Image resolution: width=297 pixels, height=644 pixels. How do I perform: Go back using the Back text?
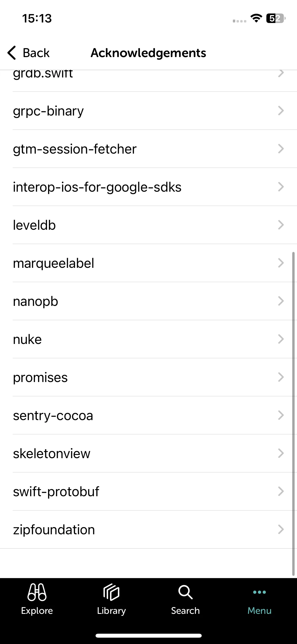coord(36,53)
